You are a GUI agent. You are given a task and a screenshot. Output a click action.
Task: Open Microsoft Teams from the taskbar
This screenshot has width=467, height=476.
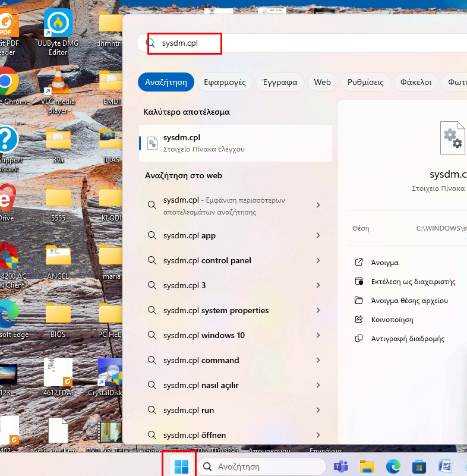click(x=340, y=466)
